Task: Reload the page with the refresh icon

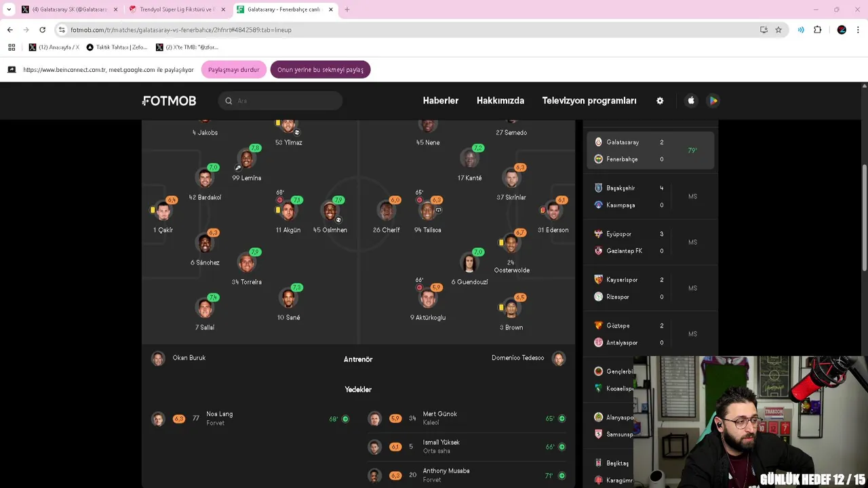Action: (x=42, y=30)
